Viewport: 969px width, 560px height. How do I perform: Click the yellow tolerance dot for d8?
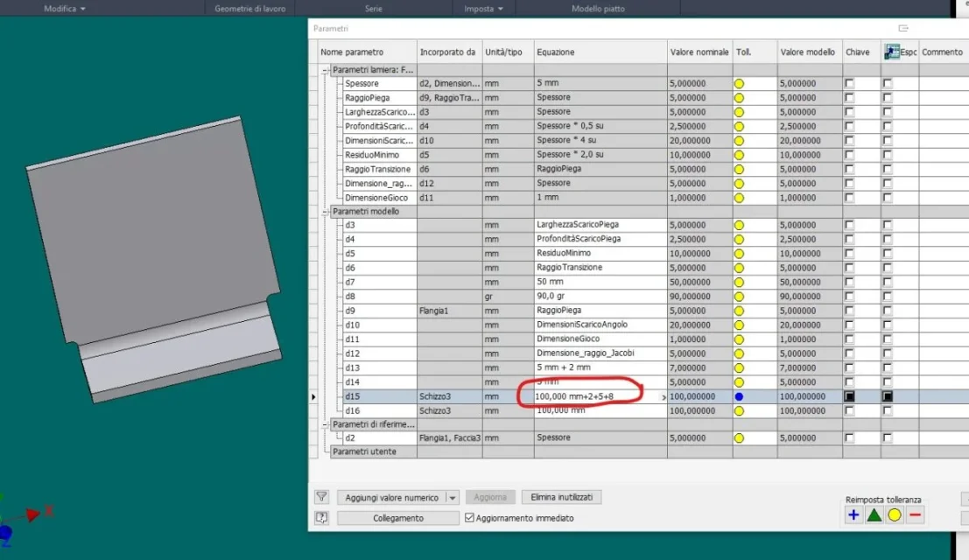point(739,297)
